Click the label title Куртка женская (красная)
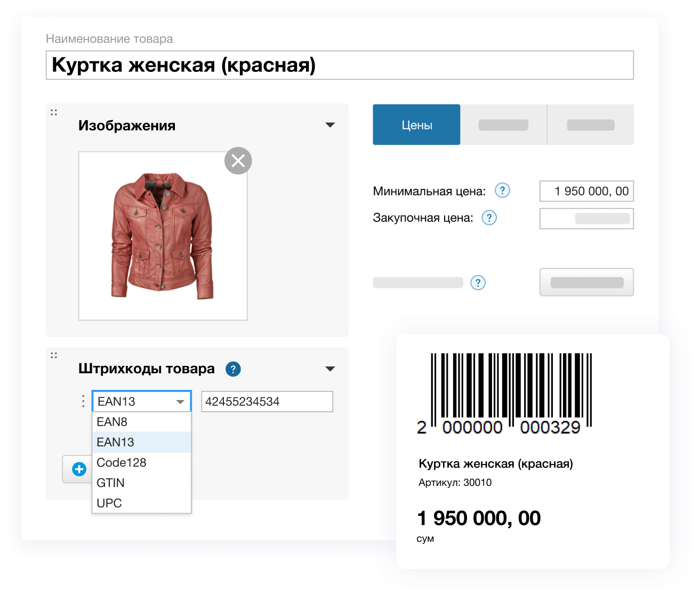This screenshot has height=608, width=700. tap(496, 463)
